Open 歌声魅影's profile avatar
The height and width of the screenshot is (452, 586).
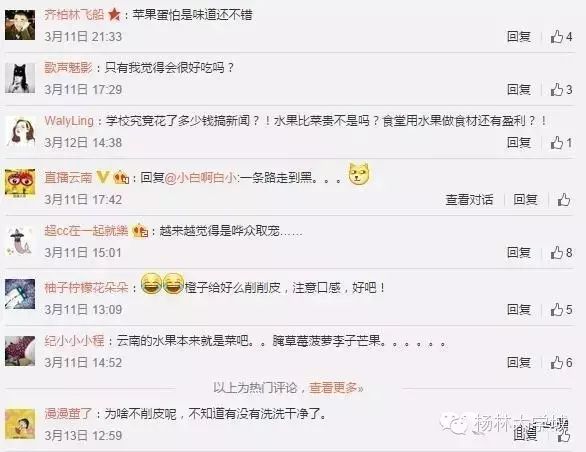20,78
